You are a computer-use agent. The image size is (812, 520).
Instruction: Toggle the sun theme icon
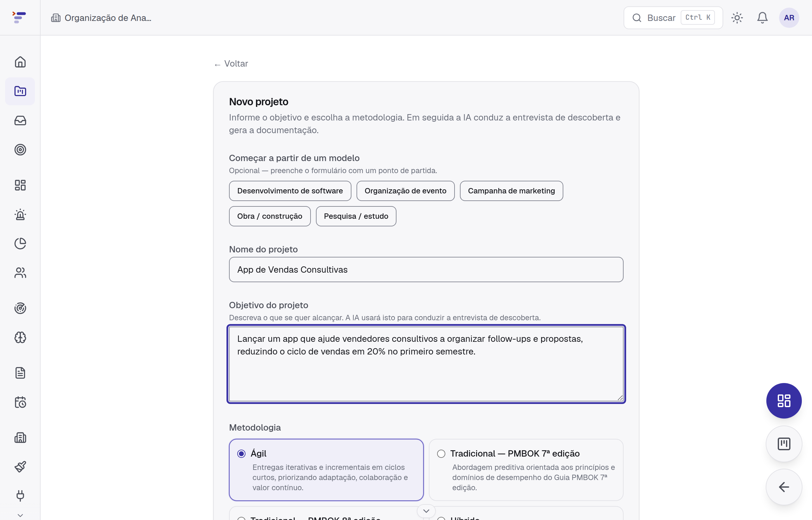[x=737, y=17]
